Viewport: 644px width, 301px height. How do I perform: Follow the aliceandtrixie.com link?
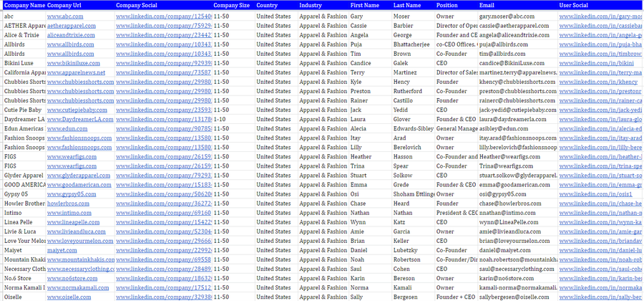tap(71, 35)
